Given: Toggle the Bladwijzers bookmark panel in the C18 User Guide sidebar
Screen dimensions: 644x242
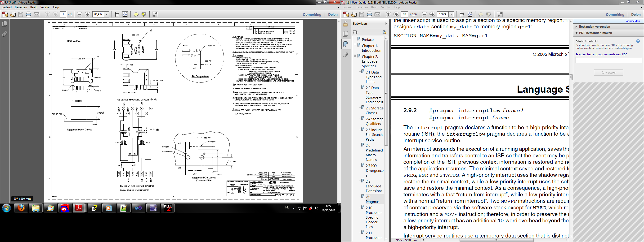Looking at the screenshot, I should (345, 44).
